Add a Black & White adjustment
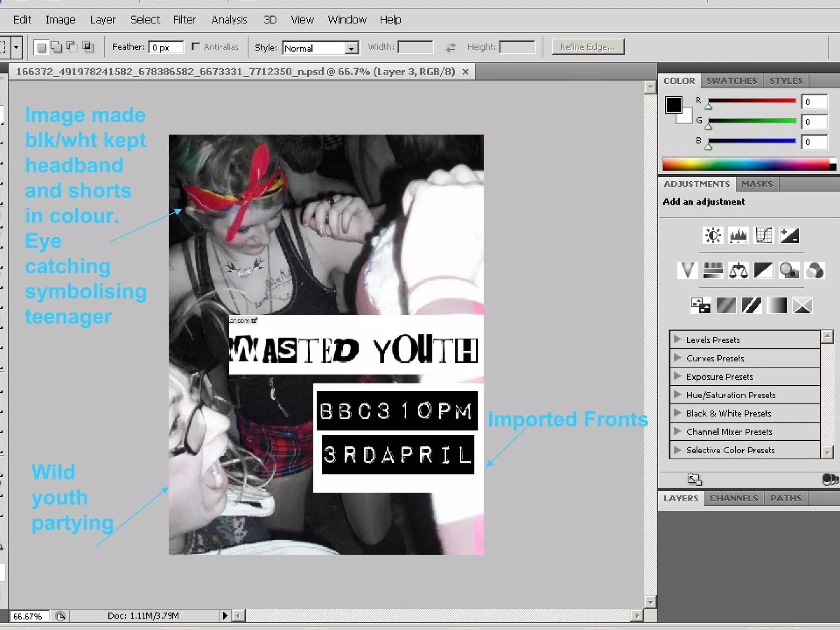The height and width of the screenshot is (630, 840). (764, 271)
